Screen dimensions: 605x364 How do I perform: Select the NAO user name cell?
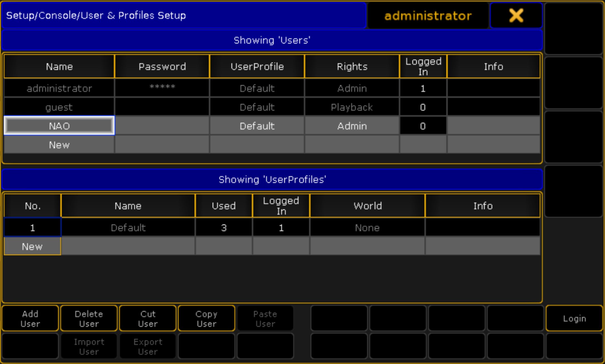tap(59, 126)
